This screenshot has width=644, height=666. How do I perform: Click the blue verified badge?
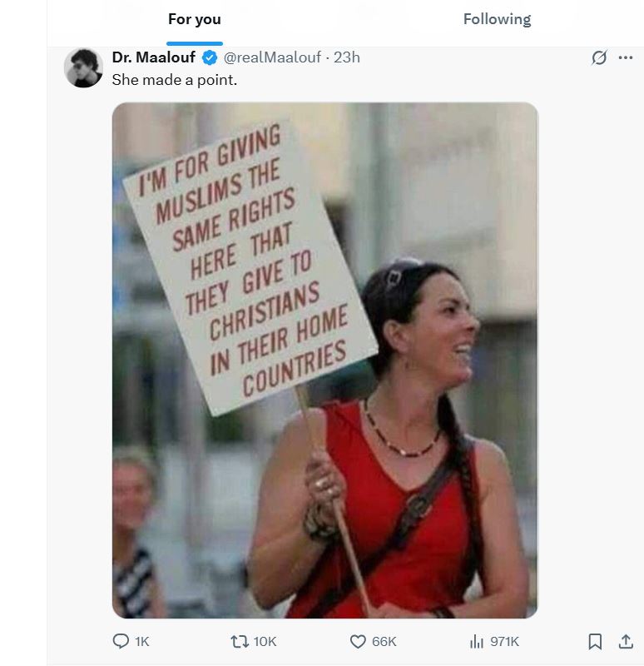pos(211,57)
